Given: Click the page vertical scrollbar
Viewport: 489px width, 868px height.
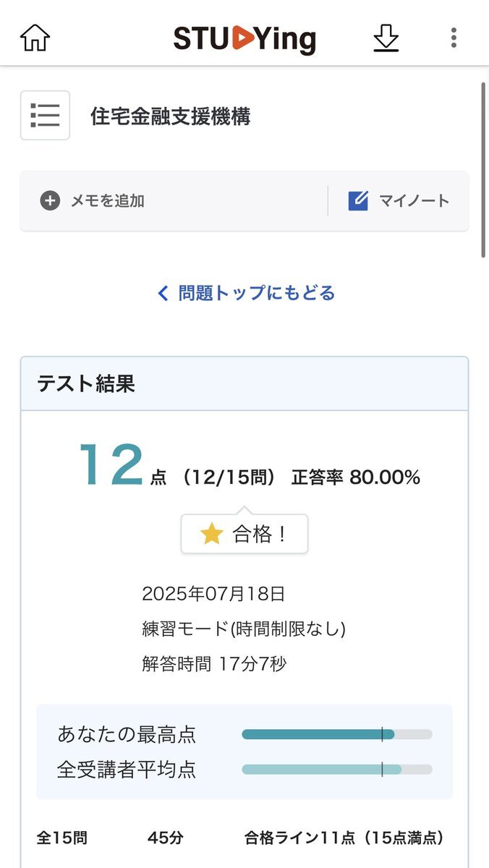Looking at the screenshot, I should coord(483,170).
